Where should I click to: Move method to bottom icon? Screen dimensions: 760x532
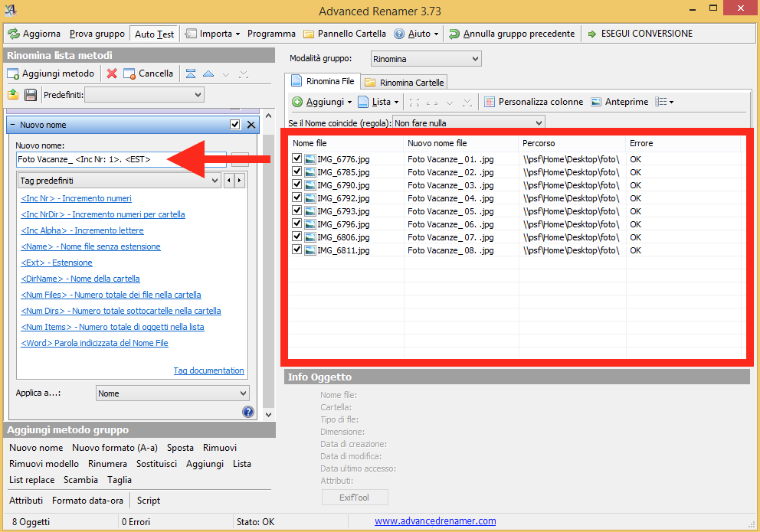click(x=244, y=74)
